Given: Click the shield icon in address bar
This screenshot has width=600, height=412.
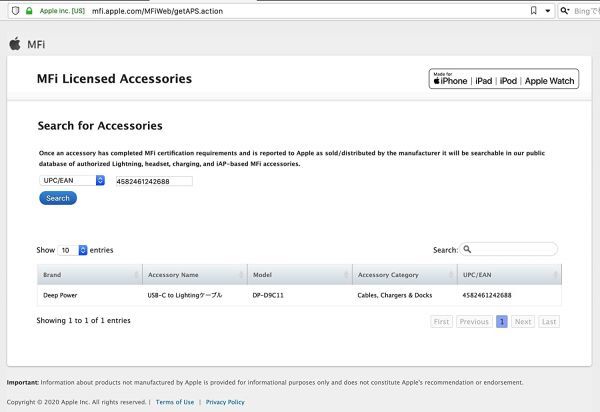Looking at the screenshot, I should coord(15,10).
